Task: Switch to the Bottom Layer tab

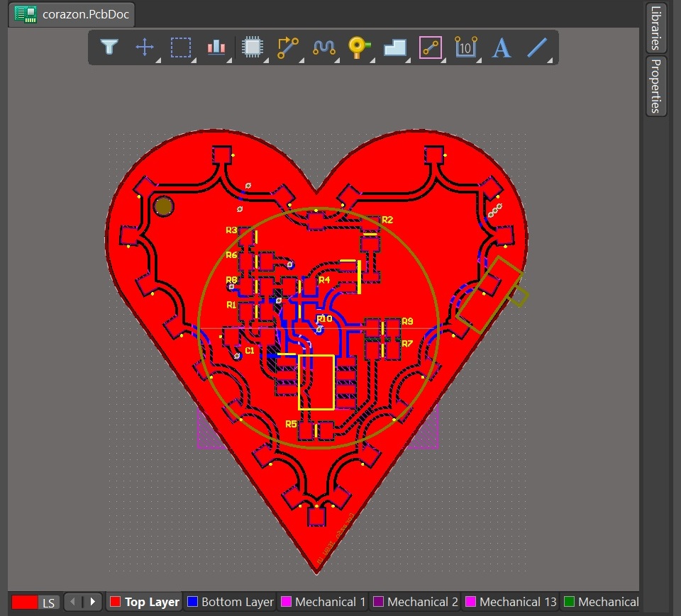Action: [230, 602]
